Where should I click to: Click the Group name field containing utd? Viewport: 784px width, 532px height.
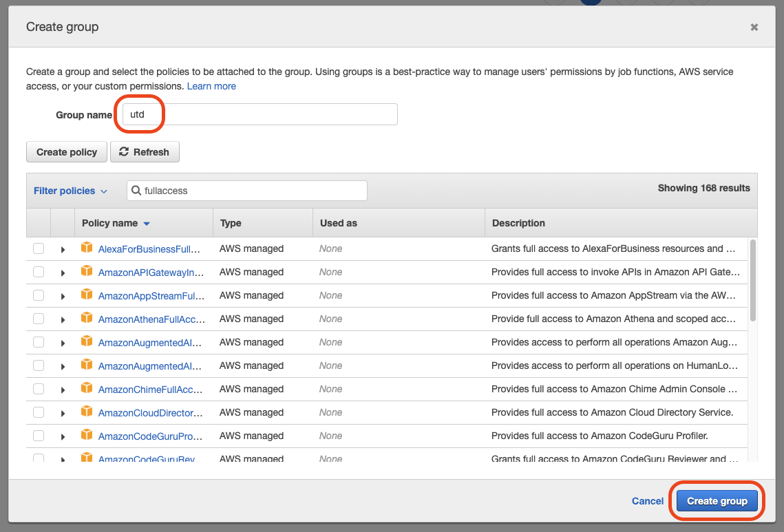(260, 114)
